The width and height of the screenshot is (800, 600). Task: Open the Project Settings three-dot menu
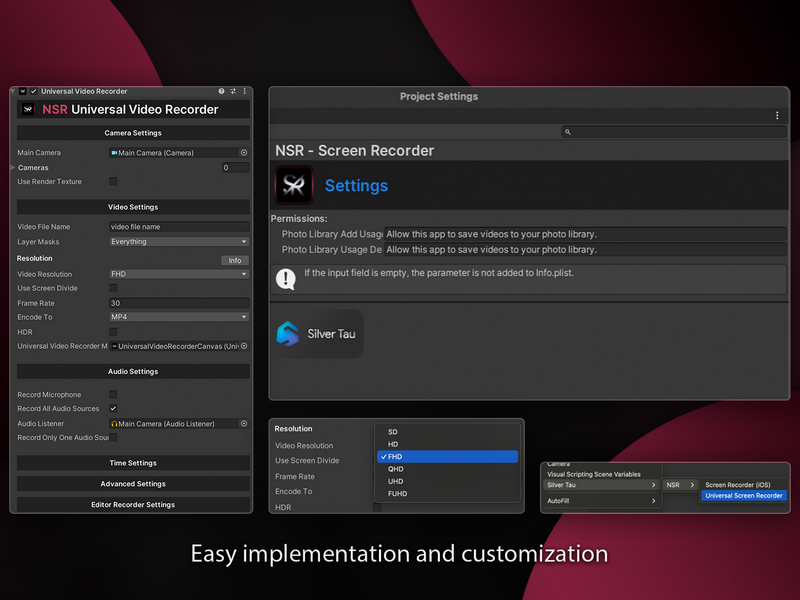pyautogui.click(x=777, y=116)
